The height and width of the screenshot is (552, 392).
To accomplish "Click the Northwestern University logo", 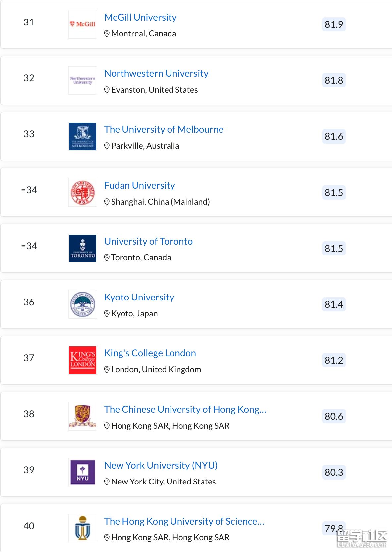I will pos(82,80).
